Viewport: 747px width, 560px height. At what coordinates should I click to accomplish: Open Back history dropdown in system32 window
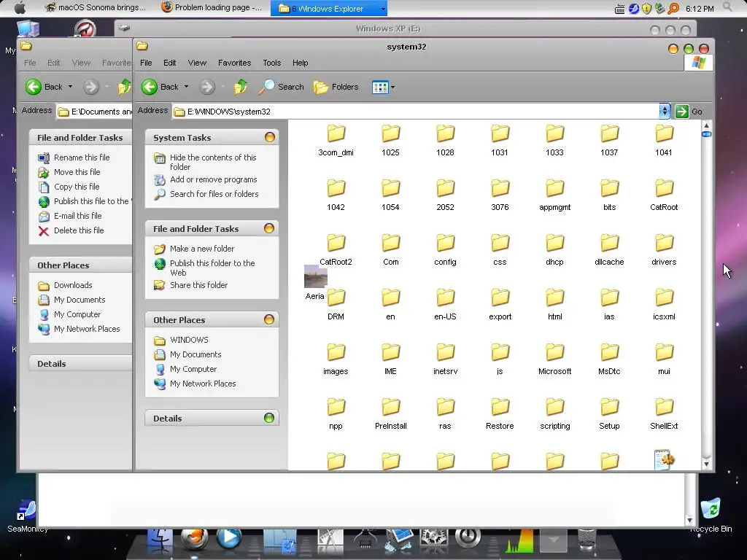[186, 87]
